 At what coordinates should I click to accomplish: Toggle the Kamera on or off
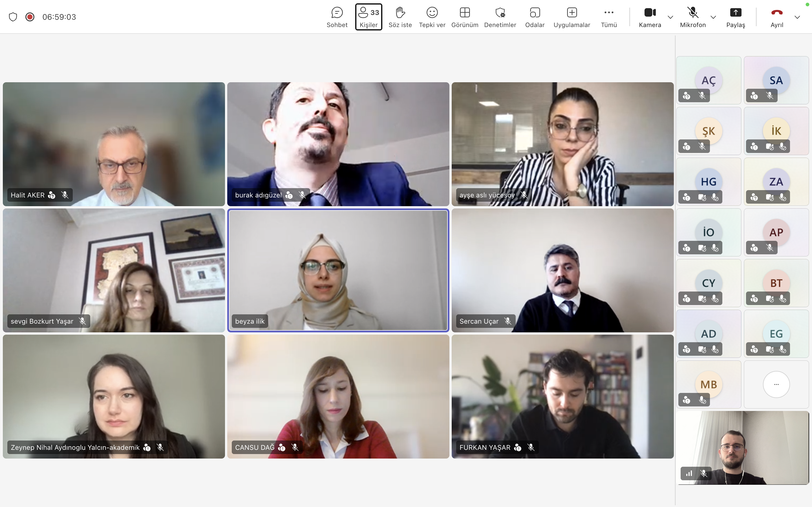click(x=650, y=17)
